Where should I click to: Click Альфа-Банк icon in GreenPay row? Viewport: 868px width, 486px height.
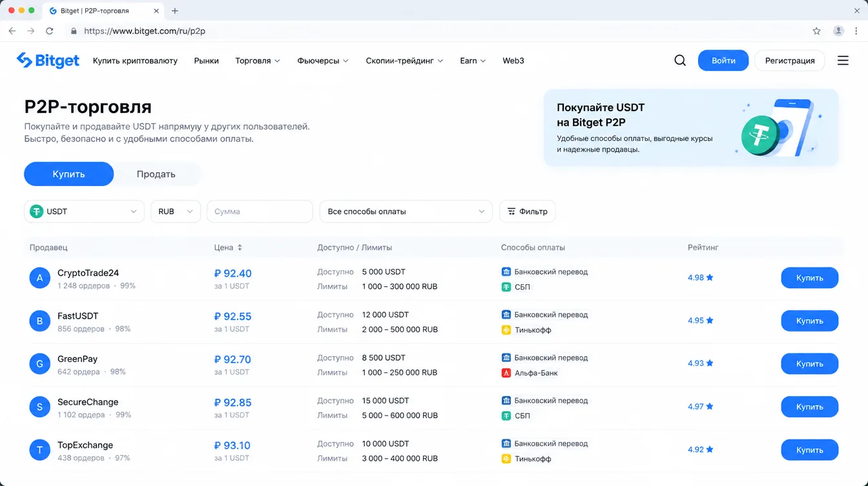coord(506,373)
